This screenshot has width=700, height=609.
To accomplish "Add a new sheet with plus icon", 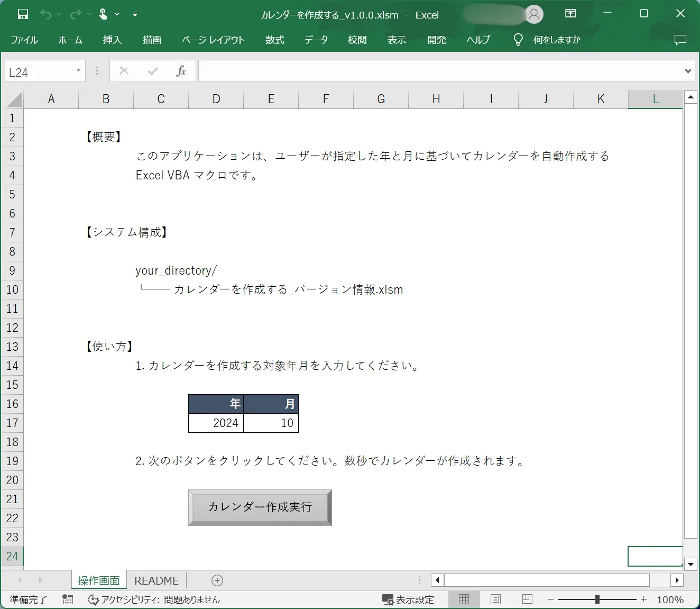I will click(217, 580).
